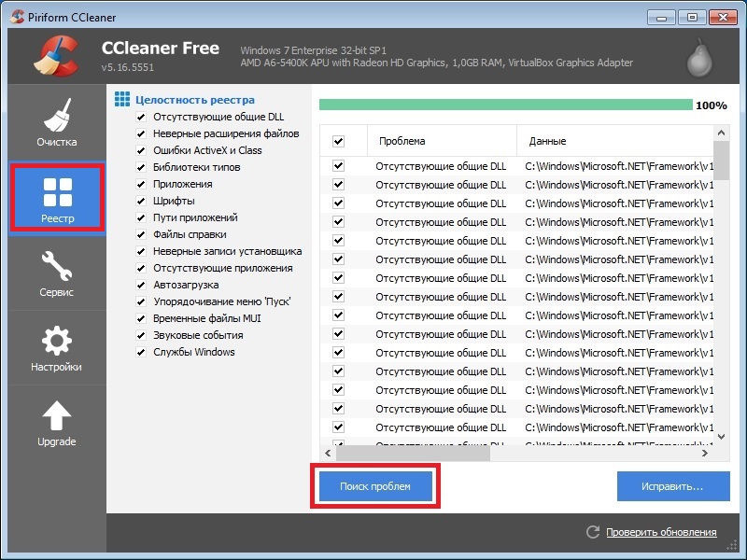Select the Реестр registry section
This screenshot has width=747, height=560.
57,197
